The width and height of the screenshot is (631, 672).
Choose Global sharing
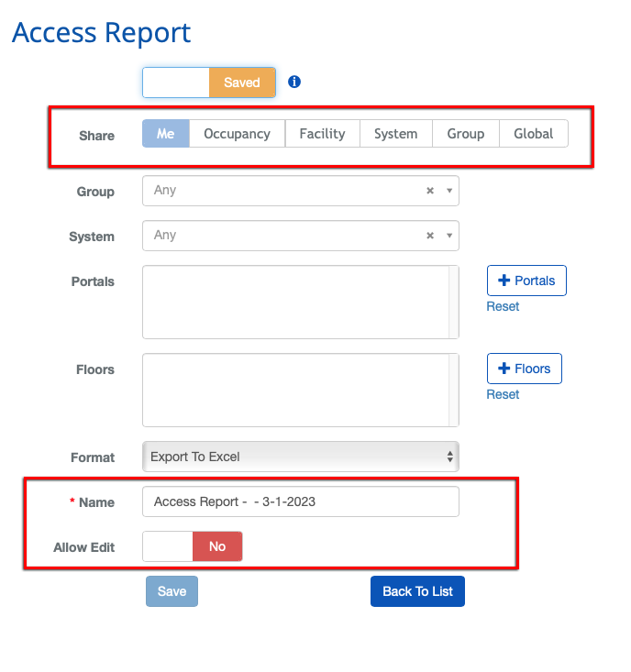tap(533, 133)
